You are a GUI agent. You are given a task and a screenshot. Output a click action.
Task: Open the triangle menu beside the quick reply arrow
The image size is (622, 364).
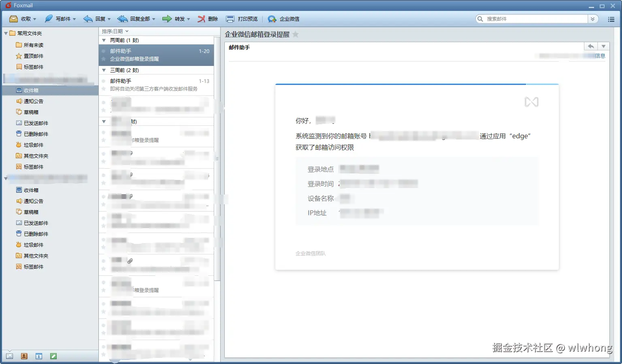pyautogui.click(x=603, y=47)
